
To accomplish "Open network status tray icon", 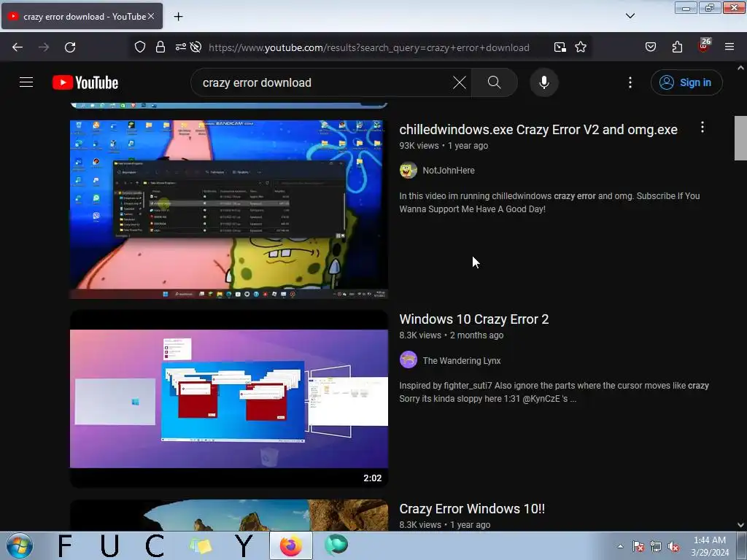I will (656, 546).
